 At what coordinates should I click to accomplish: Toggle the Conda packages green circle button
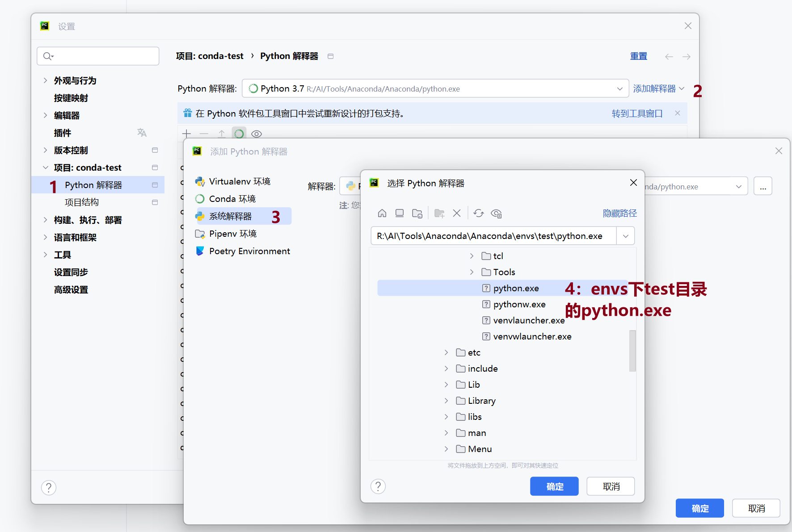click(239, 134)
